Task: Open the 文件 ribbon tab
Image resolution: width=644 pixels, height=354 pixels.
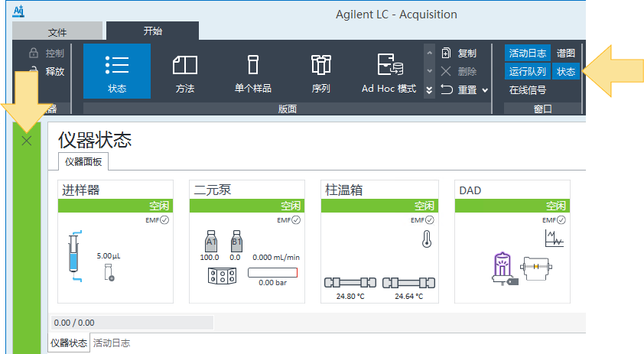Action: (57, 31)
